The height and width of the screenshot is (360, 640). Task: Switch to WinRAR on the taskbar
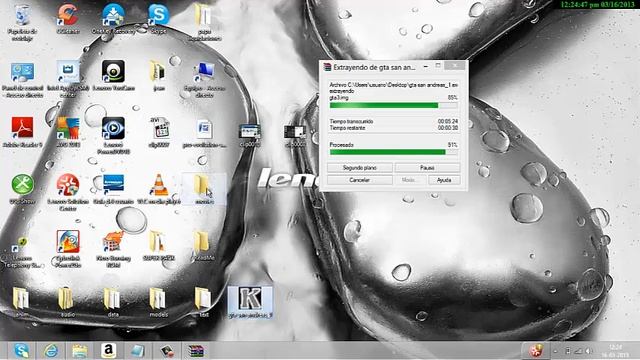coord(196,351)
